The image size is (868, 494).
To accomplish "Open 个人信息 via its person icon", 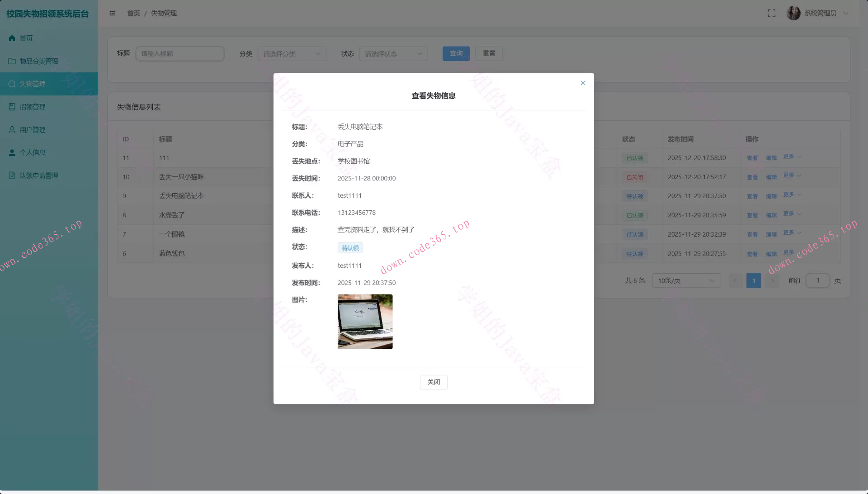I will pyautogui.click(x=12, y=152).
